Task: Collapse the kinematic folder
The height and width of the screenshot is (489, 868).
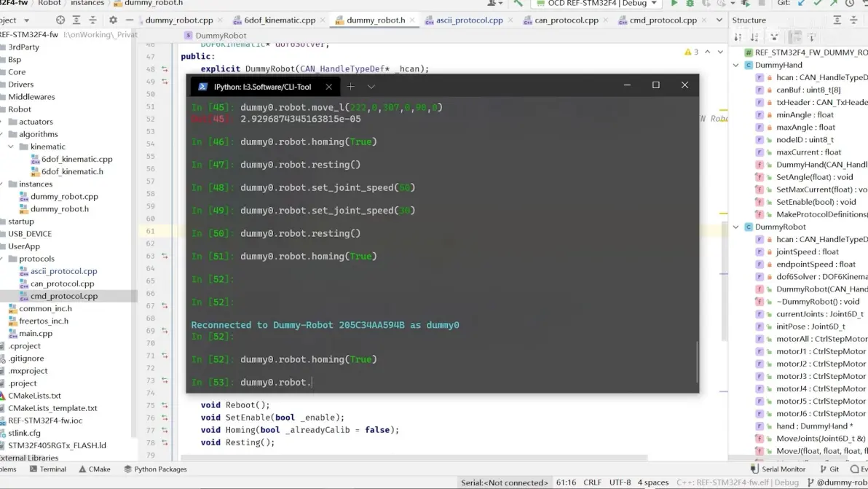Action: tap(11, 146)
